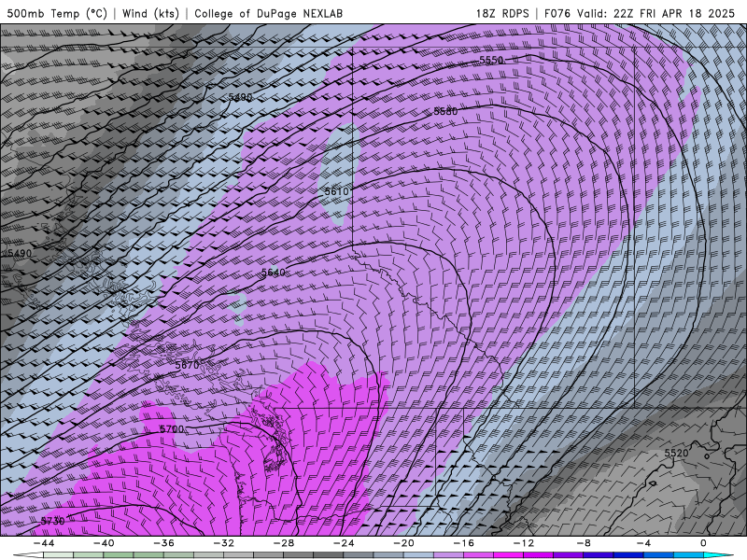Click the -32 colorbar tick label
This screenshot has width=747, height=560.
point(223,543)
